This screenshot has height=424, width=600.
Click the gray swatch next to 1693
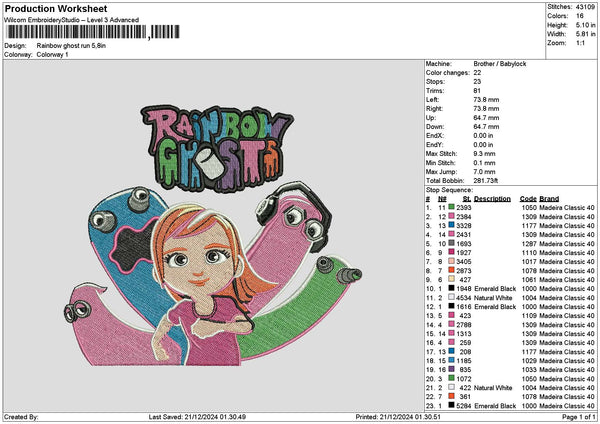click(x=452, y=243)
